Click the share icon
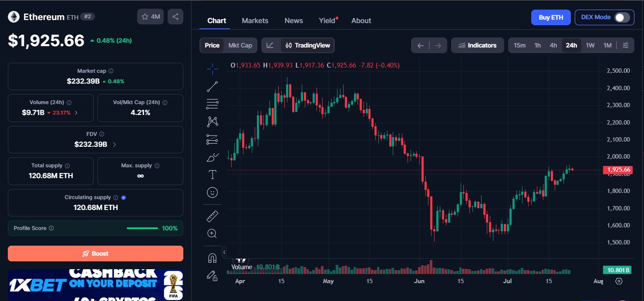 coord(175,17)
